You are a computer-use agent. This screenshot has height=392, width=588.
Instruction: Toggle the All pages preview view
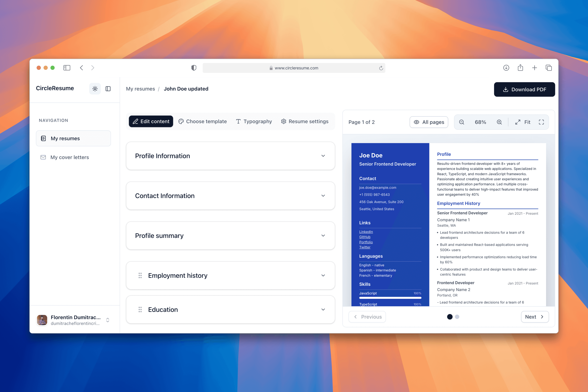click(429, 122)
